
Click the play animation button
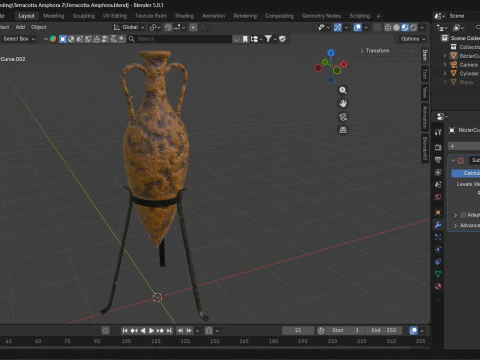point(151,330)
